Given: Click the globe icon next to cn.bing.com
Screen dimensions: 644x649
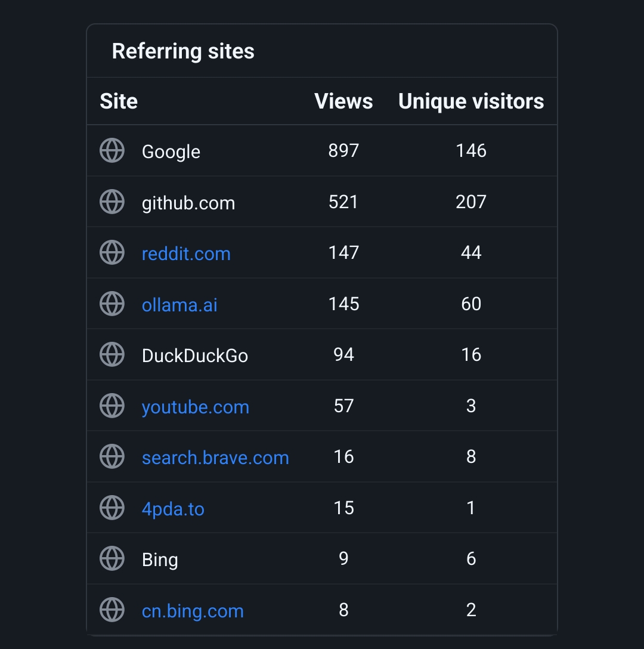Looking at the screenshot, I should (x=112, y=610).
